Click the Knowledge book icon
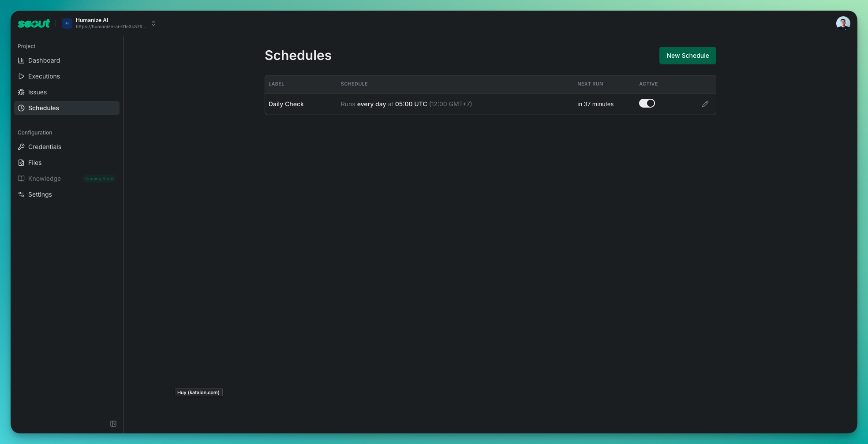Screen dimensions: 868x444 click(21, 179)
